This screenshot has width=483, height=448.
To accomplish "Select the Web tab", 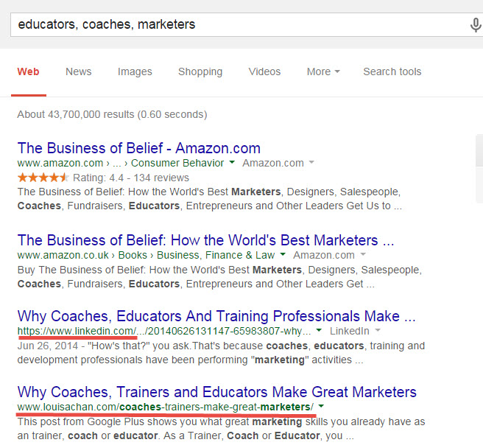I will click(28, 71).
